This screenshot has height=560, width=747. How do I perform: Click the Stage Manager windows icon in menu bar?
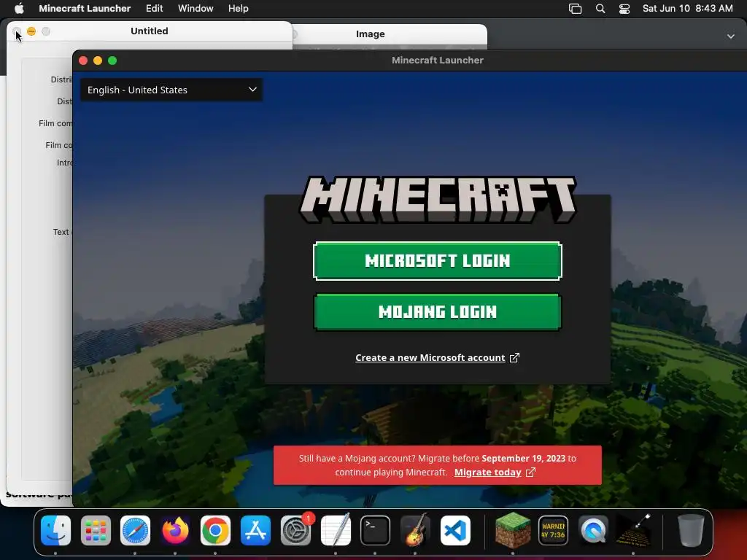point(575,9)
